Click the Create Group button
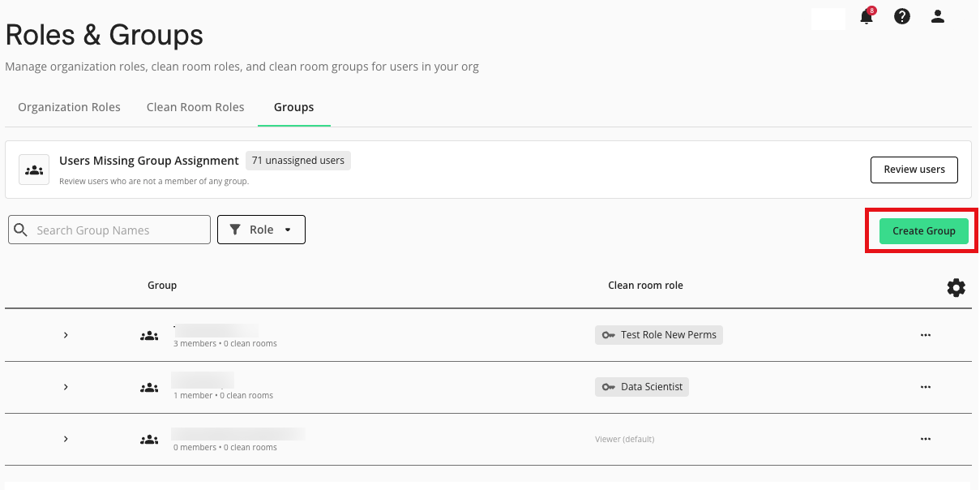 [x=924, y=230]
